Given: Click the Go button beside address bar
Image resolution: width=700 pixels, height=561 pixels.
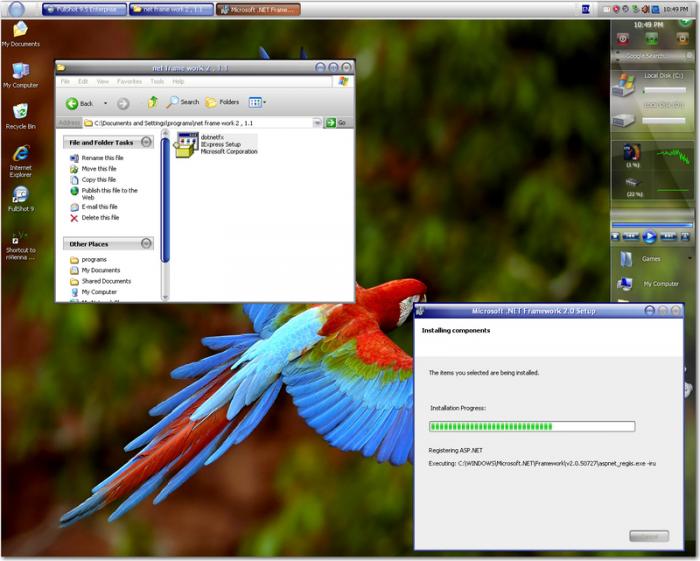Looking at the screenshot, I should coord(336,123).
